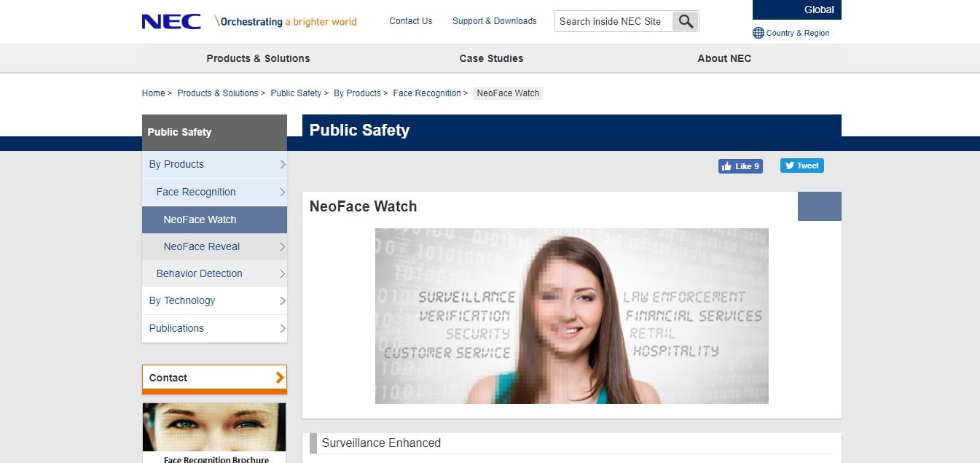Go to Home breadcrumb
The image size is (980, 463).
154,93
